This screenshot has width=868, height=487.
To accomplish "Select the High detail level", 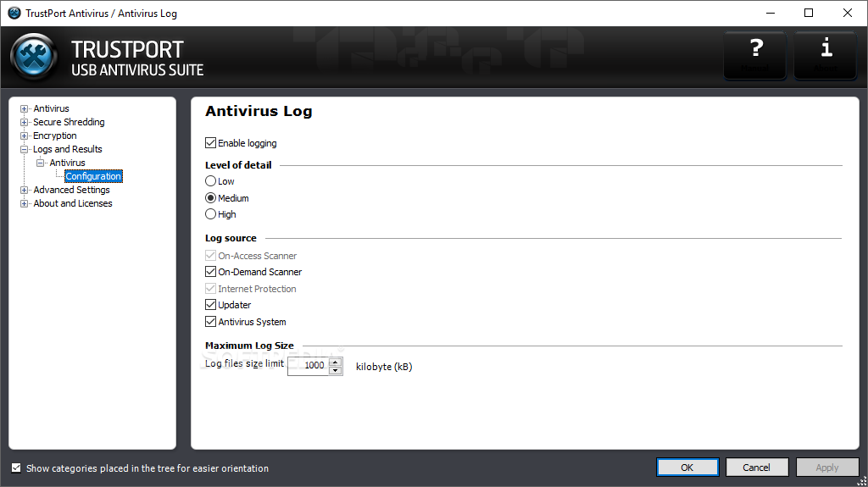I will click(x=210, y=213).
